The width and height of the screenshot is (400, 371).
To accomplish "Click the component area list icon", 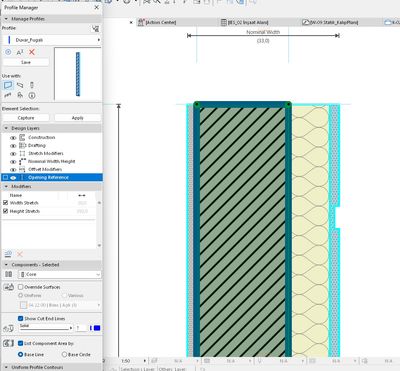I will (x=8, y=343).
